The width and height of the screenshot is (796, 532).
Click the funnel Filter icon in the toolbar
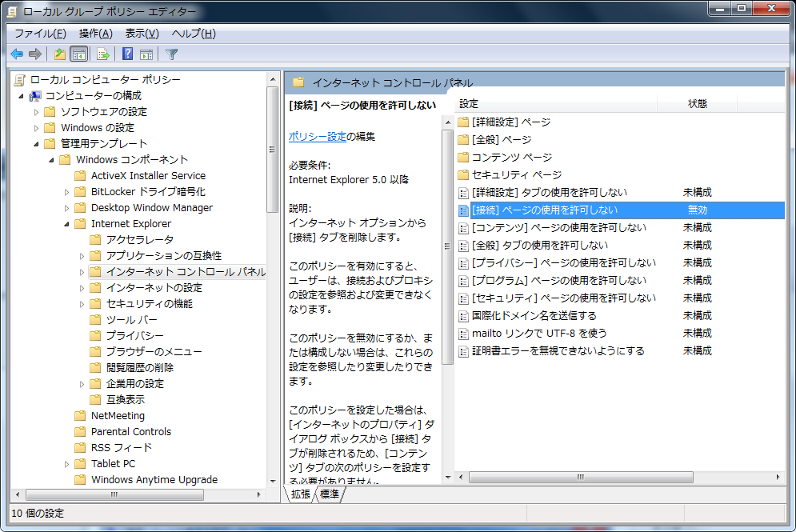(x=171, y=54)
